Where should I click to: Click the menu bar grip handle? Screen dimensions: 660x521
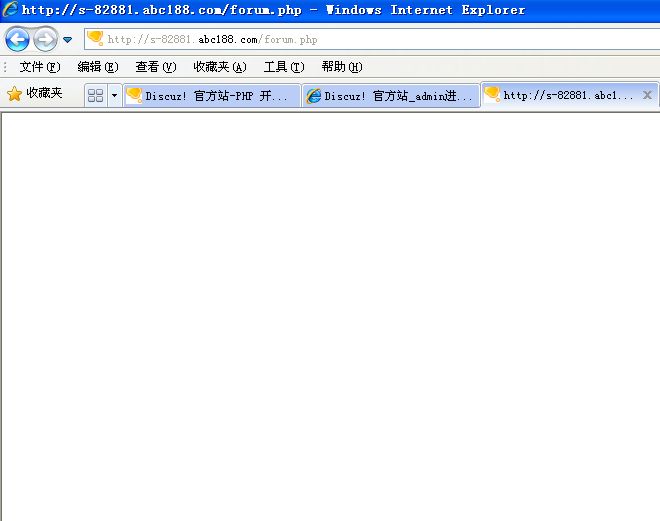click(5, 67)
